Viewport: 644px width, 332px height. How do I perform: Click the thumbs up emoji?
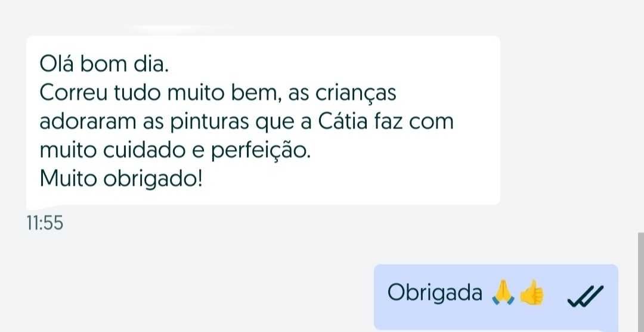(x=532, y=294)
